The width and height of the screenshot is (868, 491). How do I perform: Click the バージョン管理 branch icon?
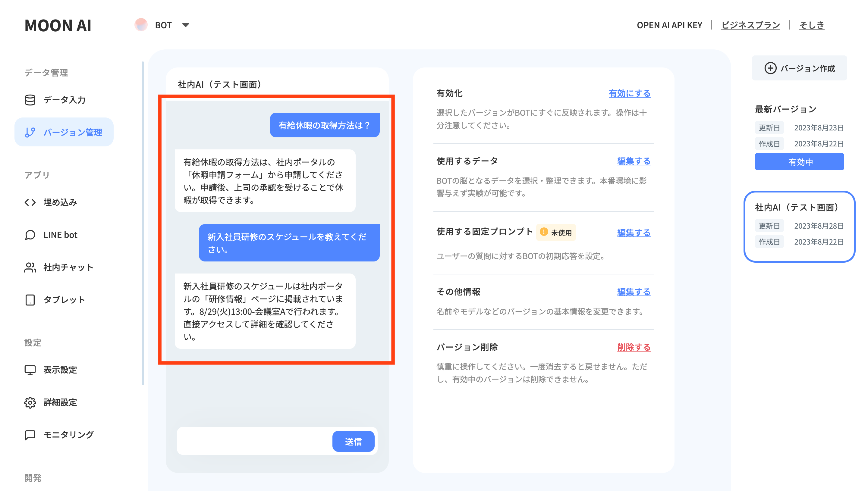(30, 132)
